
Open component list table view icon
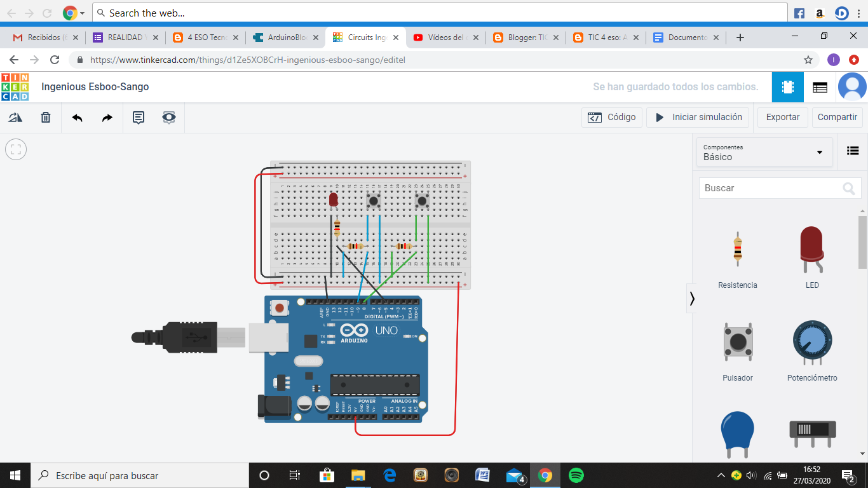tap(820, 88)
